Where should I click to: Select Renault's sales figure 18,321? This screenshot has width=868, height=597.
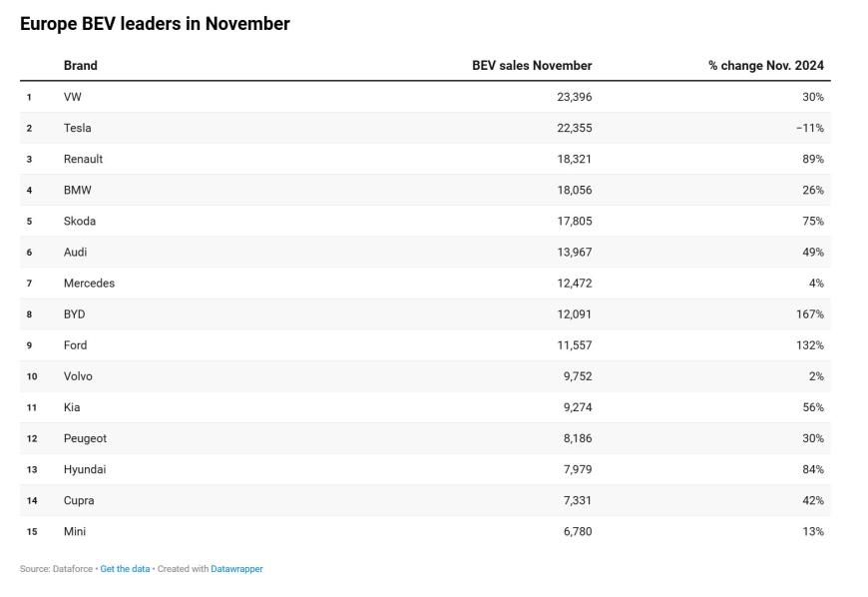574,159
